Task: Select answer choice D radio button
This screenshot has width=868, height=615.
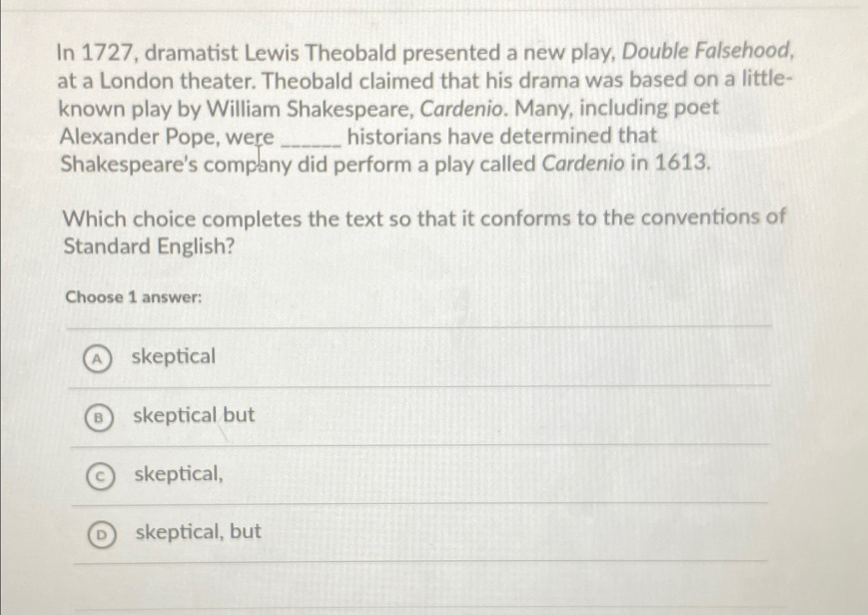Action: coord(102,534)
